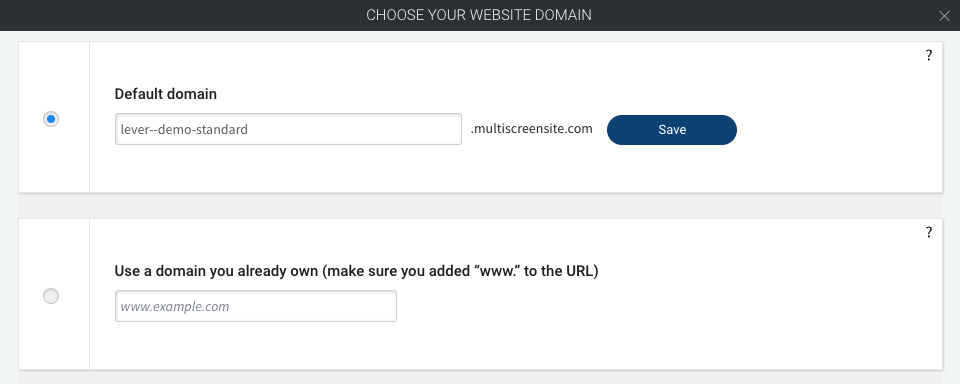Click the question mark in the top panel
The height and width of the screenshot is (384, 960).
(x=929, y=55)
